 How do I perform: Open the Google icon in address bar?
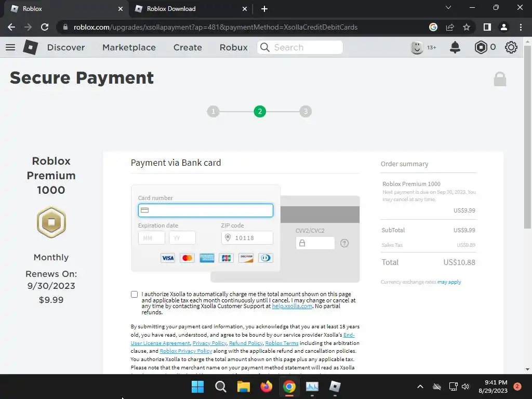(433, 27)
